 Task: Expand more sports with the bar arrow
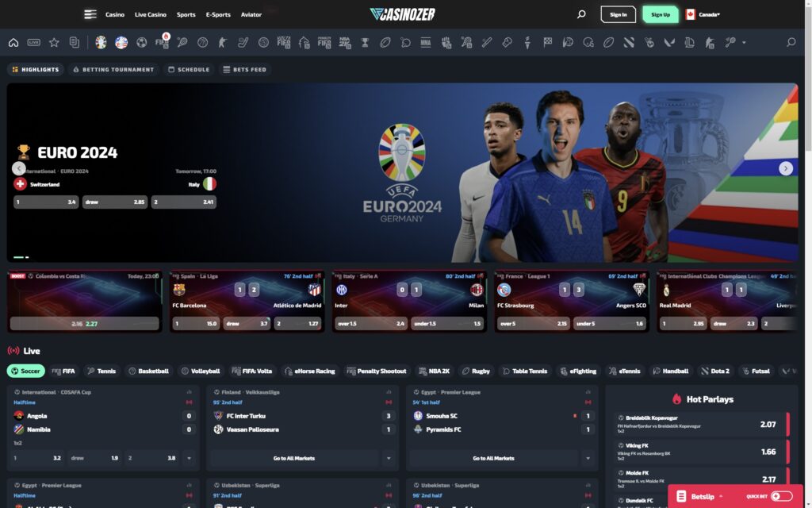(x=744, y=43)
